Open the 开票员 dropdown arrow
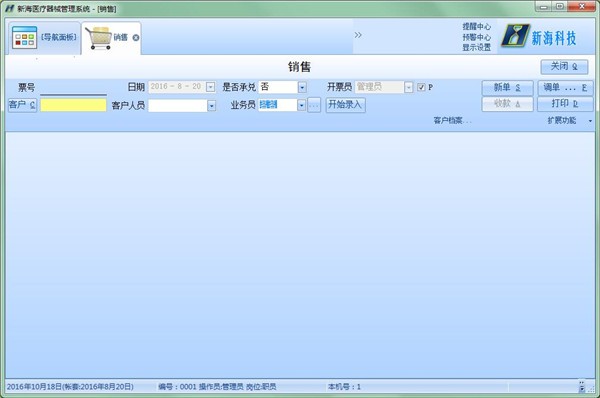Image resolution: width=600 pixels, height=398 pixels. click(x=409, y=87)
